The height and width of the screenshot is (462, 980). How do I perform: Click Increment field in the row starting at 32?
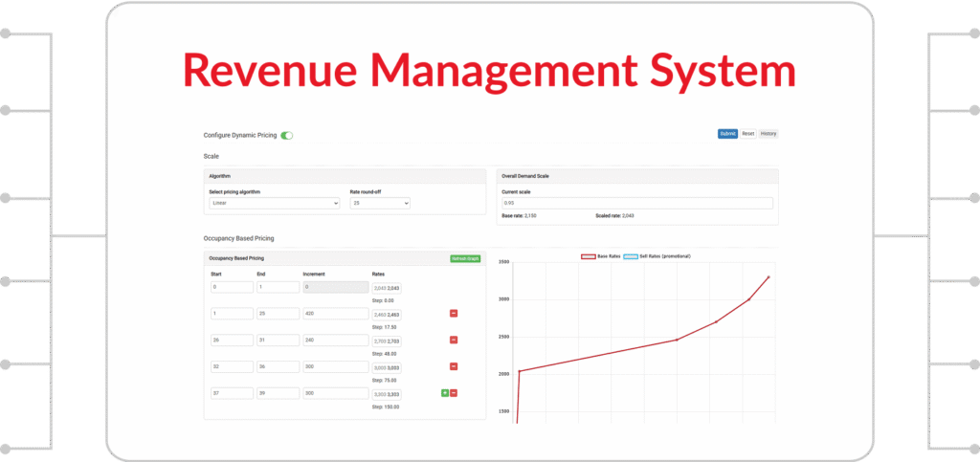tap(336, 367)
